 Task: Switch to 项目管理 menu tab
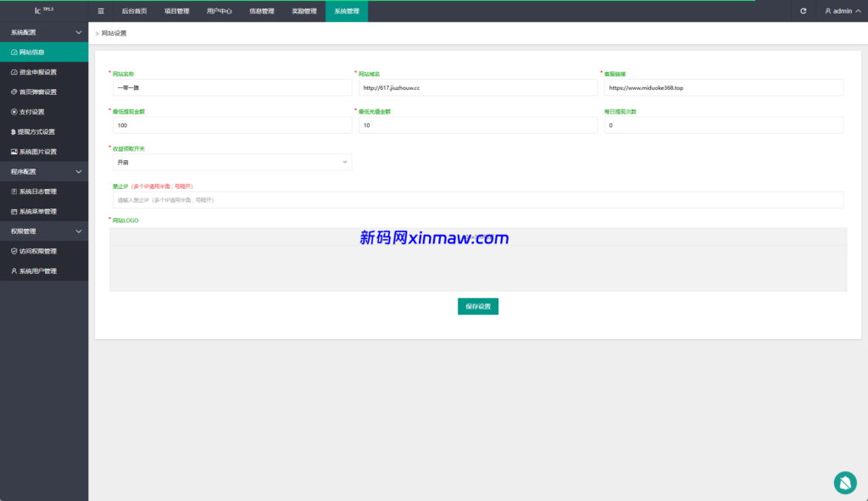(175, 11)
